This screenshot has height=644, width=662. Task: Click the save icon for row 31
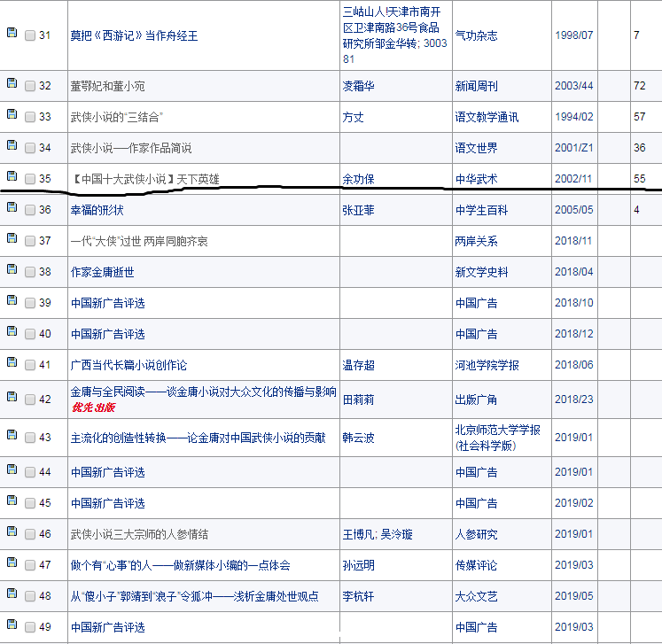[x=12, y=34]
